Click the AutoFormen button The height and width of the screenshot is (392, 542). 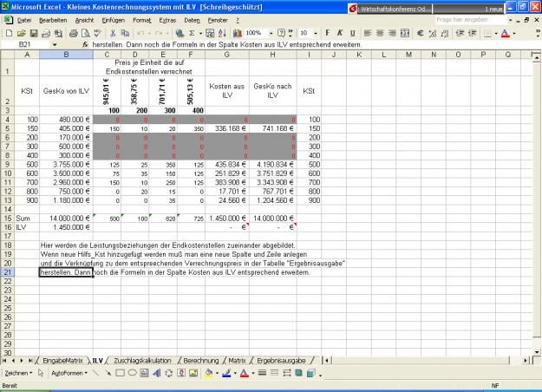(67, 372)
